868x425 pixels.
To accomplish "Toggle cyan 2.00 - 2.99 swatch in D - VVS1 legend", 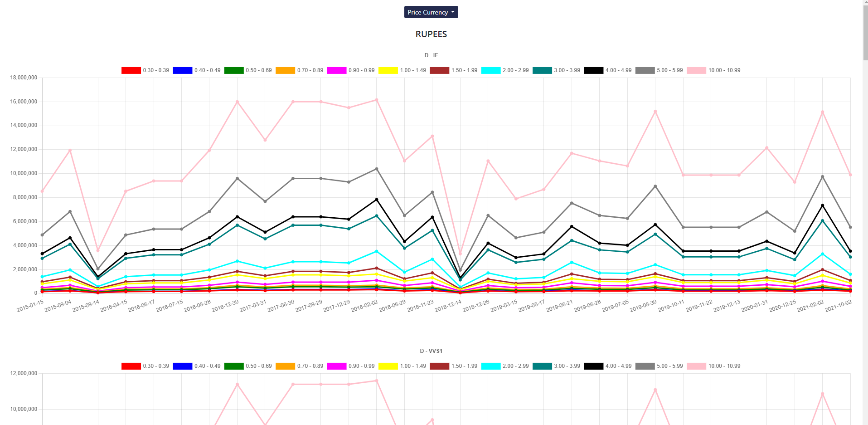I will (491, 366).
